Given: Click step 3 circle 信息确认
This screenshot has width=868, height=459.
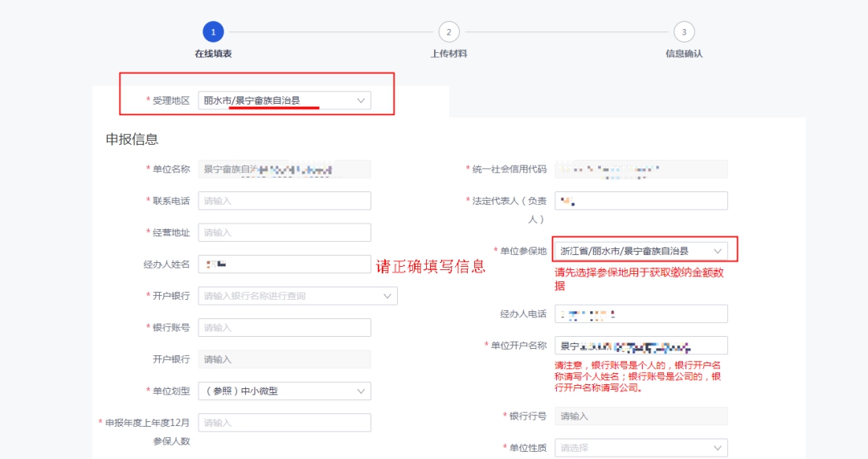Looking at the screenshot, I should [x=684, y=32].
